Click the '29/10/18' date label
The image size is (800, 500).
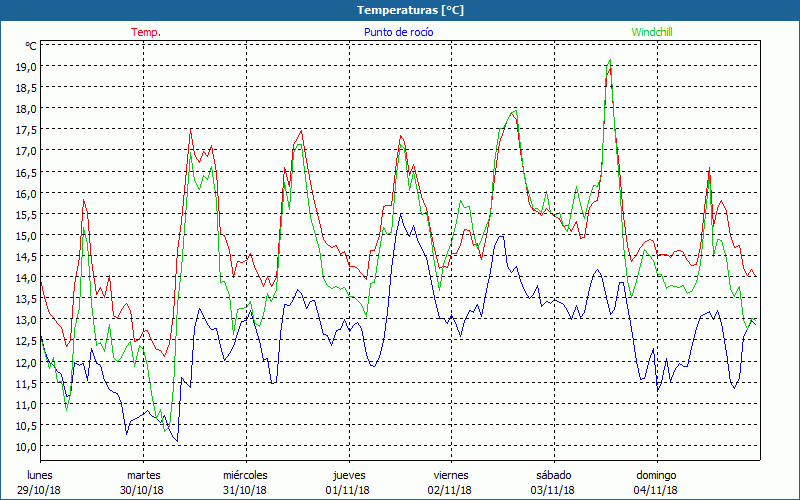pos(38,490)
